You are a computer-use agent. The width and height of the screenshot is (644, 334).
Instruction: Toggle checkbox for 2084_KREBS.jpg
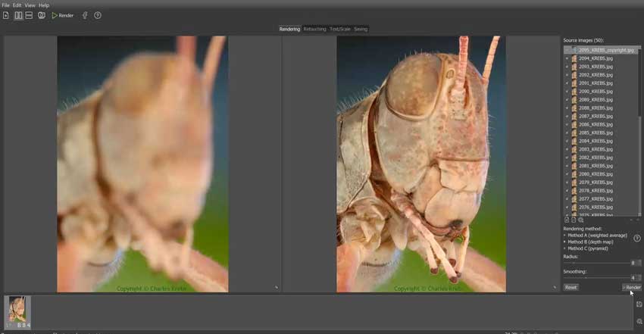point(567,141)
